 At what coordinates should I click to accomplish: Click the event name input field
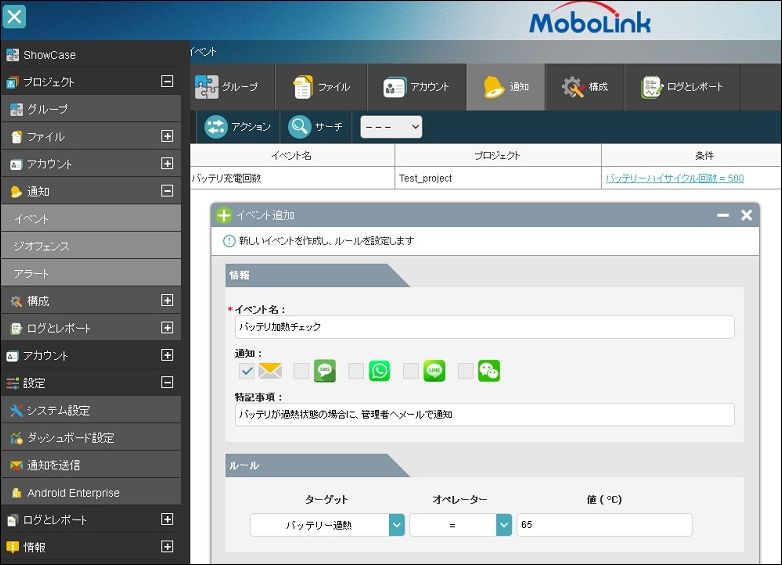pos(484,327)
